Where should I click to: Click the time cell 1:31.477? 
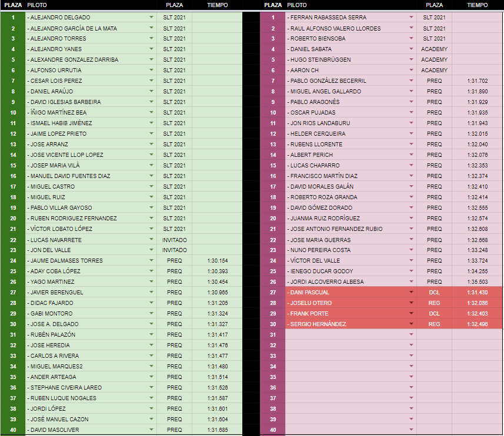pos(217,355)
